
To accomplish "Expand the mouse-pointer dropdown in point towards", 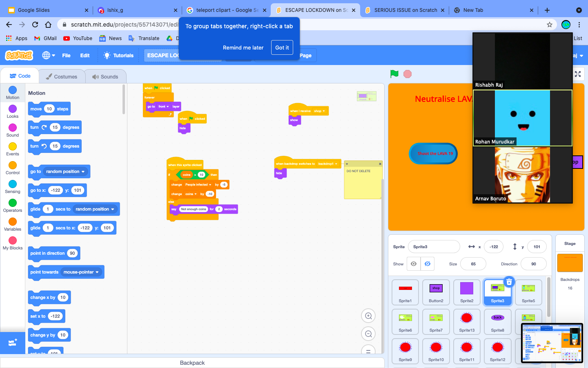I will [x=81, y=272].
